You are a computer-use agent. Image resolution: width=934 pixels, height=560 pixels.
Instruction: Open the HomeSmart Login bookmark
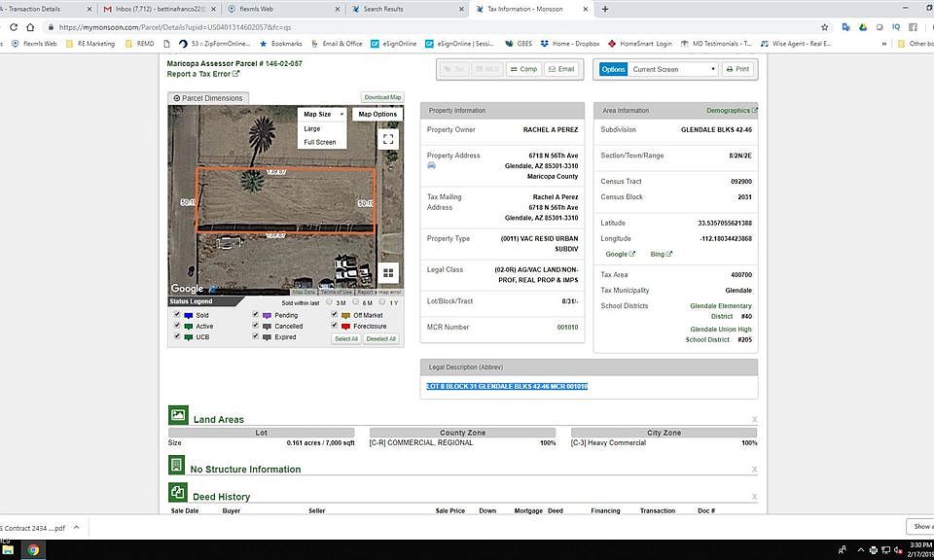pyautogui.click(x=640, y=44)
